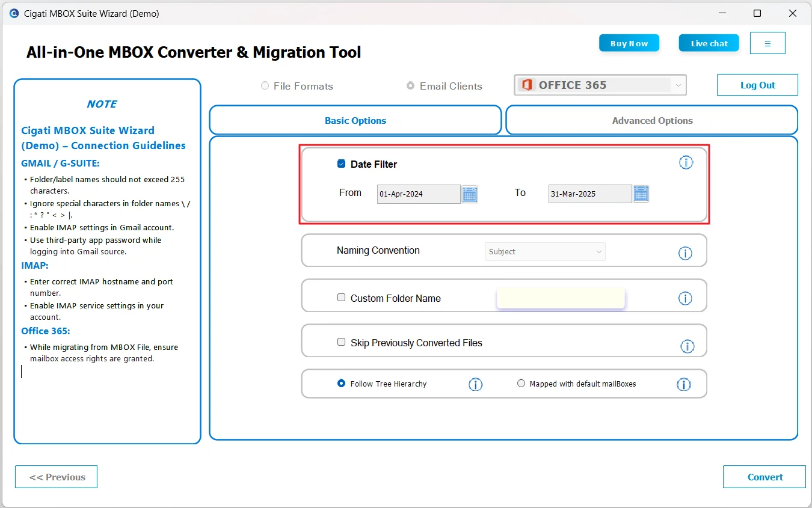The image size is (812, 508).
Task: Minimize the Cigati MBOX Suite window
Action: 722,13
